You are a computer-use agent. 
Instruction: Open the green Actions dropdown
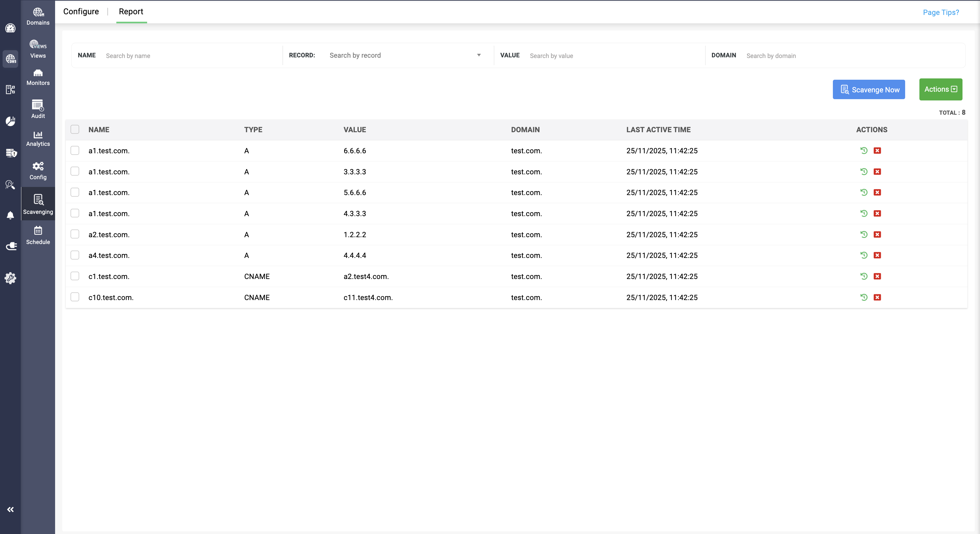coord(940,89)
